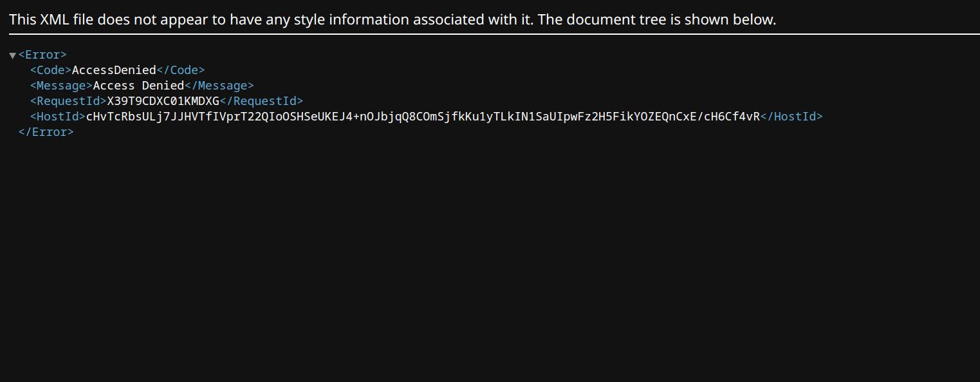Image resolution: width=980 pixels, height=382 pixels.
Task: Click the empty page area below the XML tree
Action: click(x=489, y=258)
